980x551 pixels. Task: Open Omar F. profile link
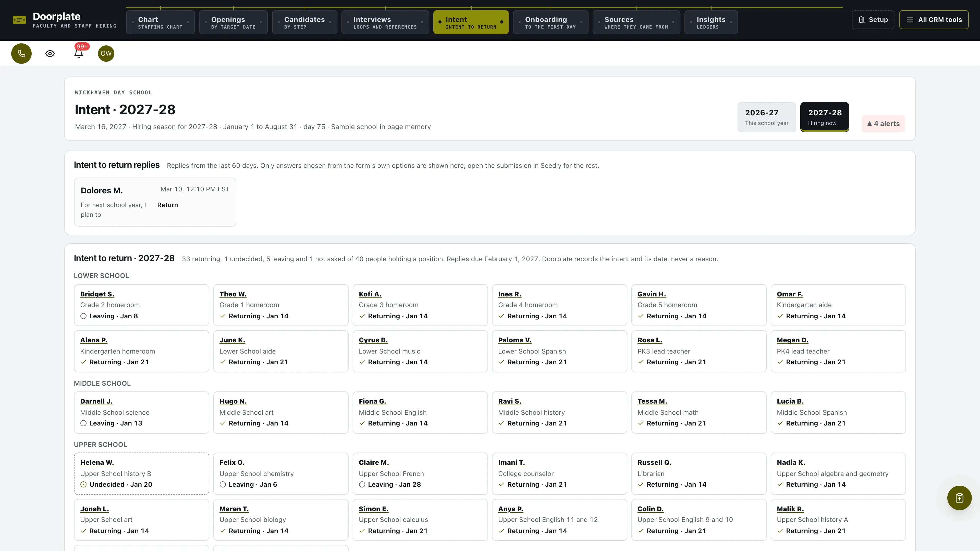pyautogui.click(x=790, y=294)
